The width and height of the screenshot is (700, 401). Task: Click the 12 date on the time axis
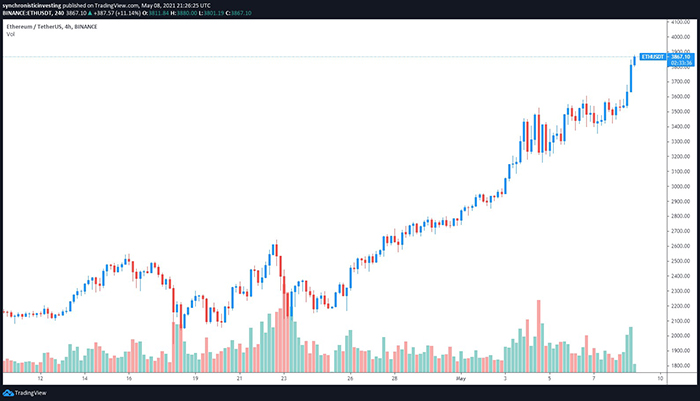40,380
